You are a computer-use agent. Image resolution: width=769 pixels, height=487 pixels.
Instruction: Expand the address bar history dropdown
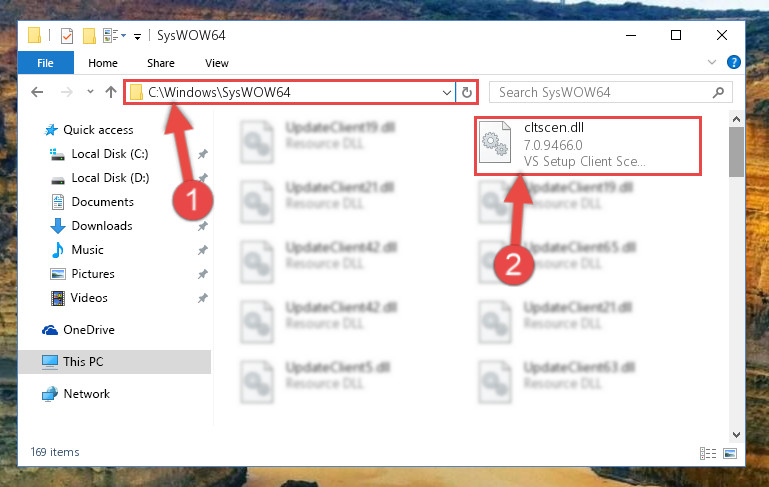[x=446, y=92]
